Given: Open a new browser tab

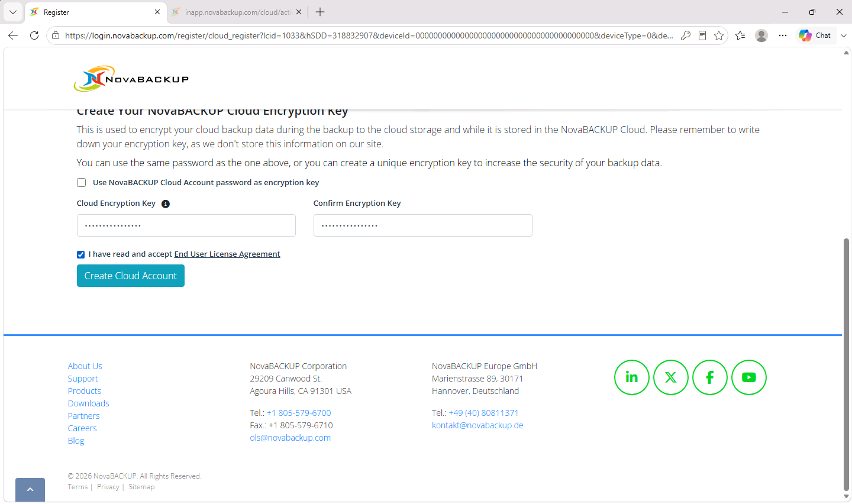Looking at the screenshot, I should pyautogui.click(x=320, y=12).
